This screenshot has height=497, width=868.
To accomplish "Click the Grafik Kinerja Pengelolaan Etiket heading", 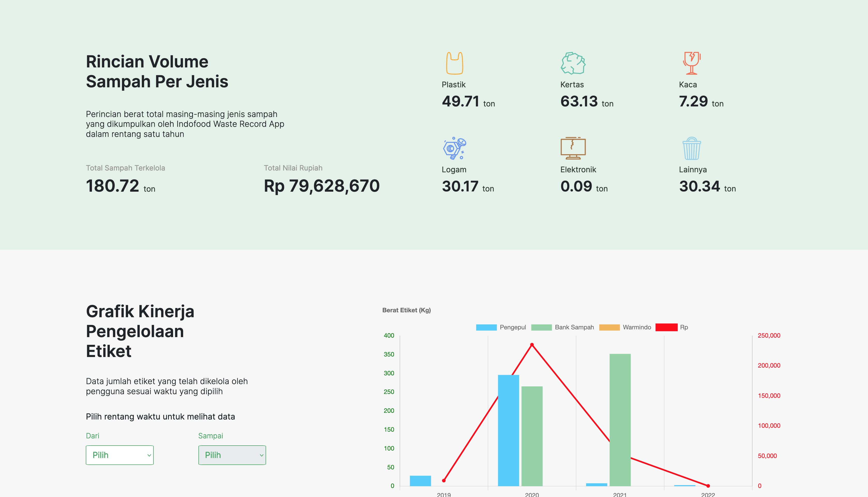I will pyautogui.click(x=140, y=331).
